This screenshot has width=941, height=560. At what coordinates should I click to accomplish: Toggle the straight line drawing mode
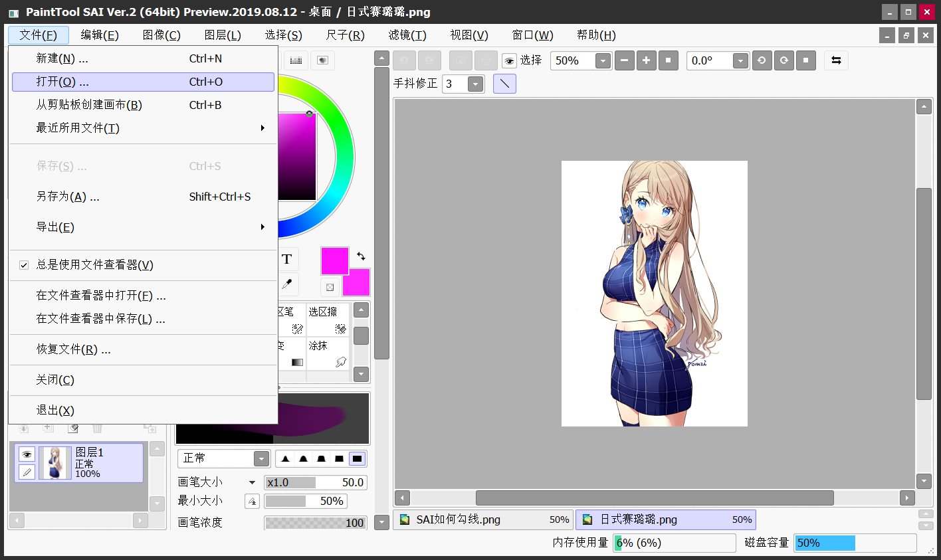[x=505, y=84]
